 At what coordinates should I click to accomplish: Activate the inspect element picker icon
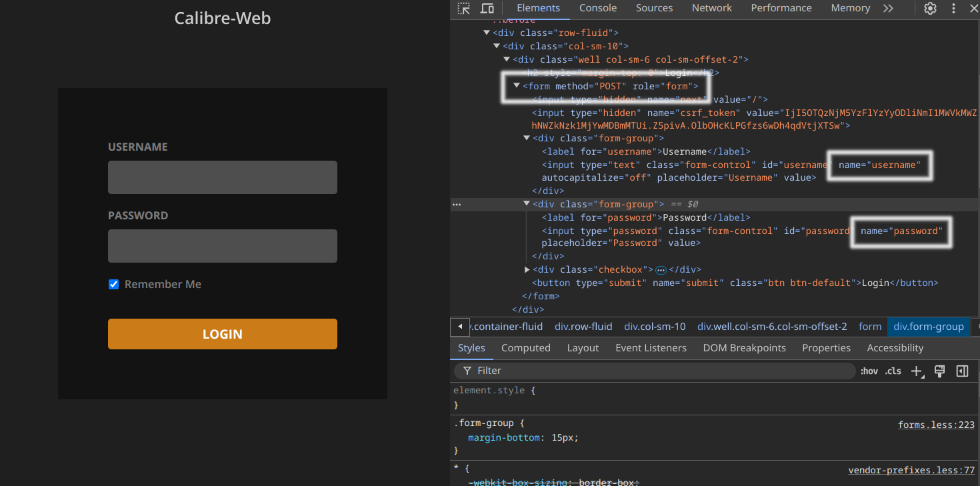(x=463, y=9)
